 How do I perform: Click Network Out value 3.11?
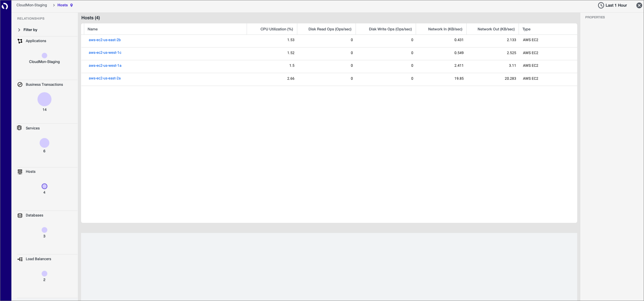[x=512, y=66]
